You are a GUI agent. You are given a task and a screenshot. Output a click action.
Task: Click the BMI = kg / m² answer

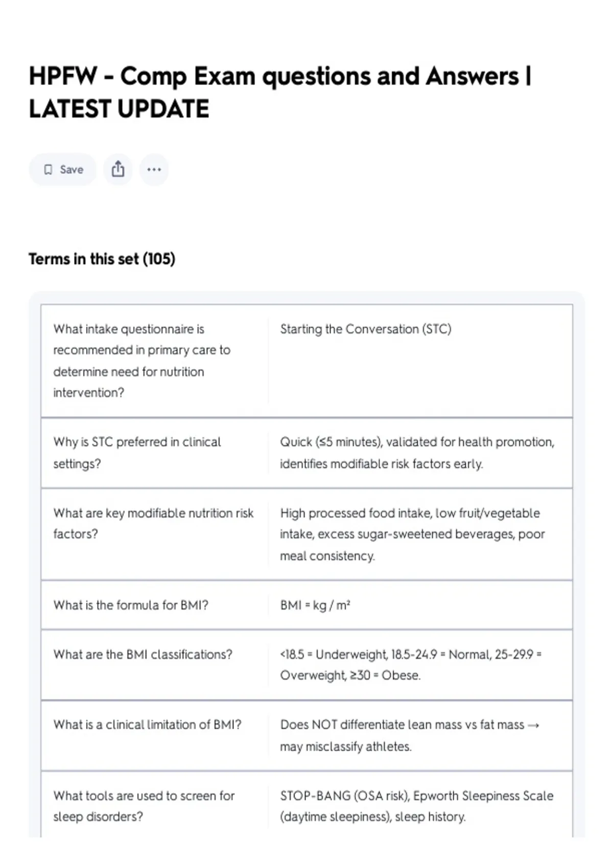(315, 605)
